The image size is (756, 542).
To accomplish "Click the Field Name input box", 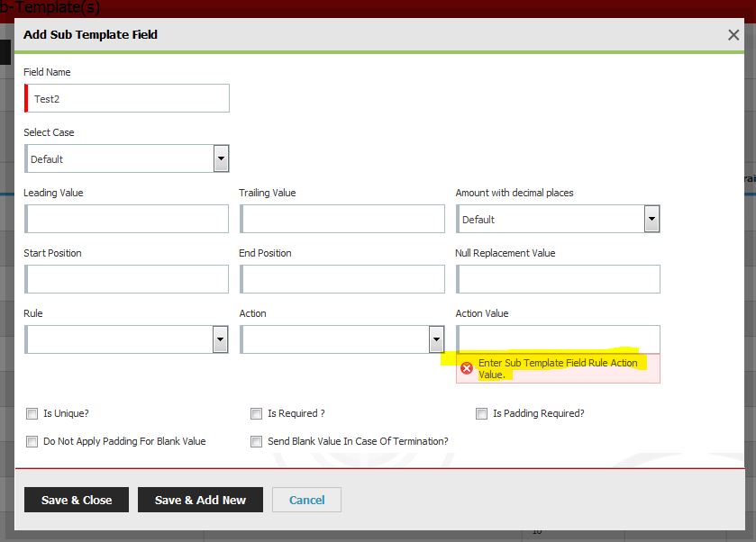I will [x=128, y=98].
